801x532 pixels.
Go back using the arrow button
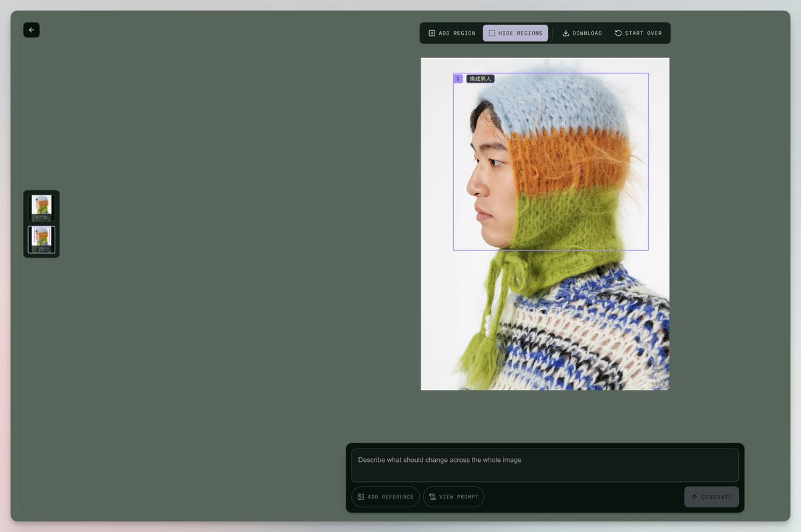31,30
